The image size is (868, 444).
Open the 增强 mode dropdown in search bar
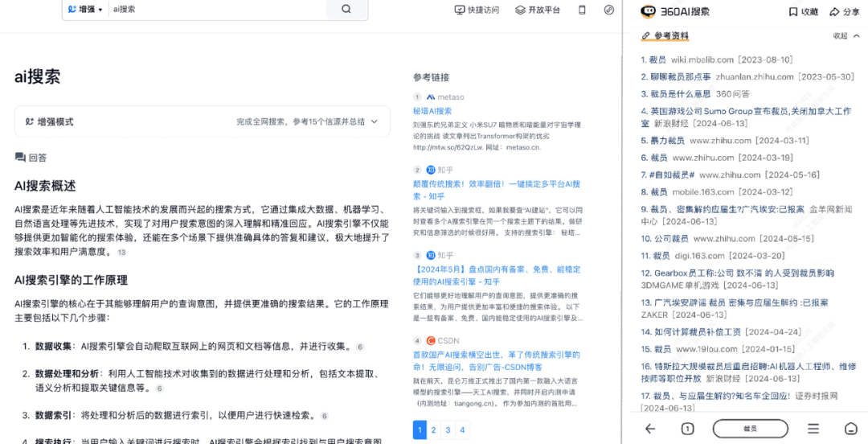(x=85, y=10)
